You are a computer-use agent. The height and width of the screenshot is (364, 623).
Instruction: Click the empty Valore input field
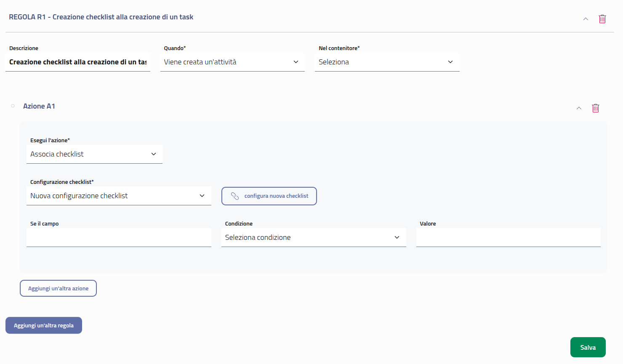508,237
